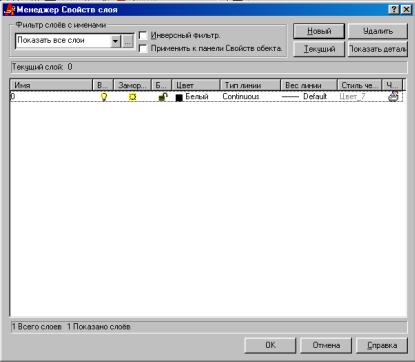Sort by the Вес линии column header
Screen dimensions: 415x362
point(309,85)
